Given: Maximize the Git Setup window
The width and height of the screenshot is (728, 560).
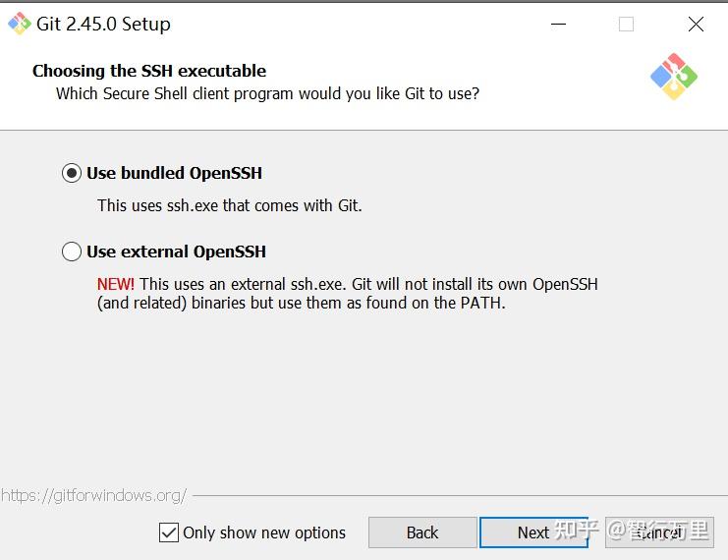Looking at the screenshot, I should click(x=626, y=25).
